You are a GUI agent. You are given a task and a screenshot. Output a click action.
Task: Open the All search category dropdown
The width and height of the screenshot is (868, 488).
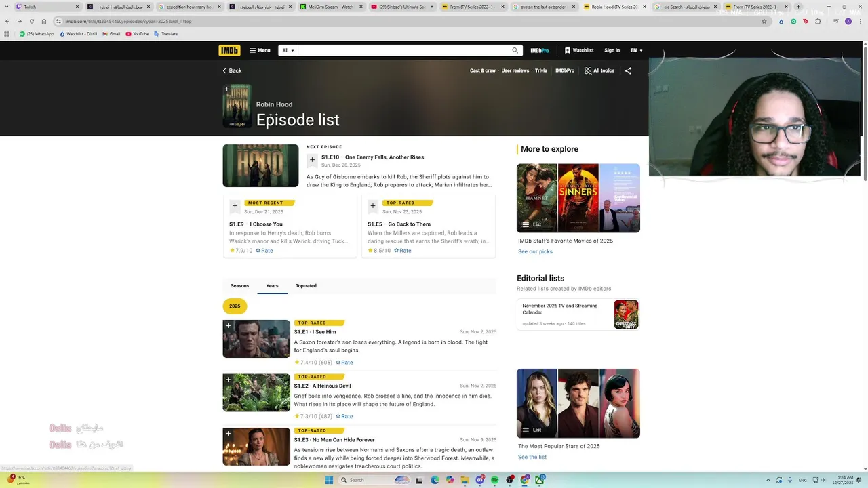click(288, 50)
